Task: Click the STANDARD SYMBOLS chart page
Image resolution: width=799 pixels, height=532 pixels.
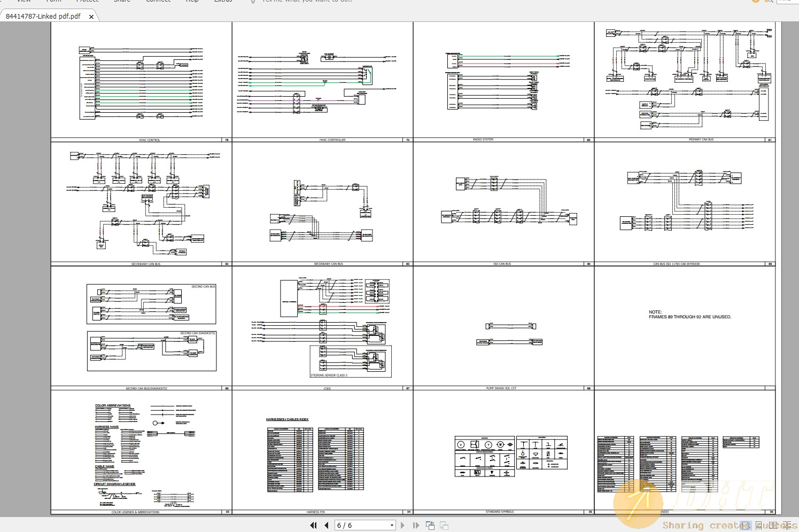Action: (503, 454)
